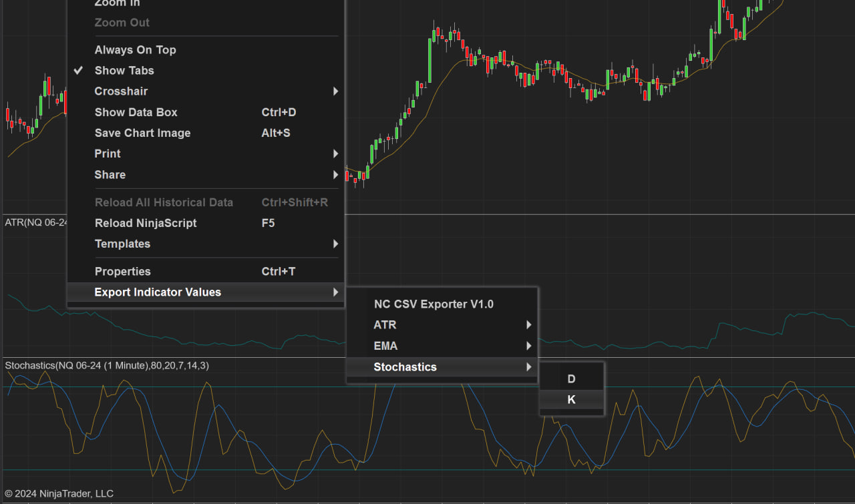This screenshot has width=855, height=504.
Task: Expand the Templates submenu
Action: pyautogui.click(x=123, y=244)
